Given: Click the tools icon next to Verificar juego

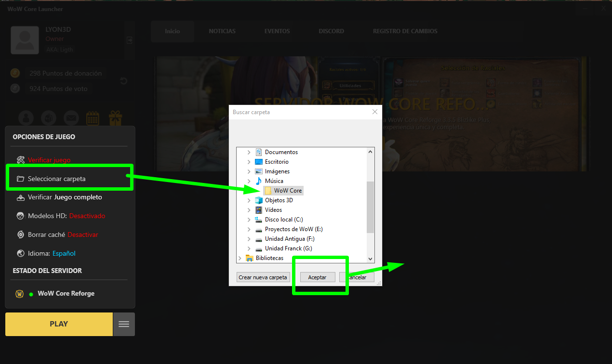Looking at the screenshot, I should pyautogui.click(x=20, y=160).
